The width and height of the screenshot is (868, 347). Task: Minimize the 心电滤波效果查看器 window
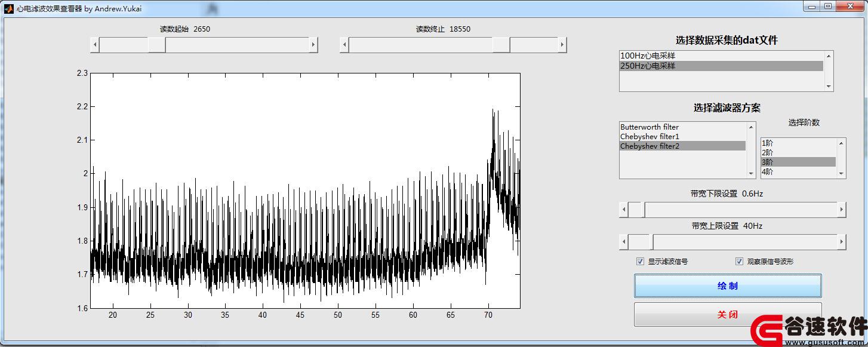click(x=812, y=6)
